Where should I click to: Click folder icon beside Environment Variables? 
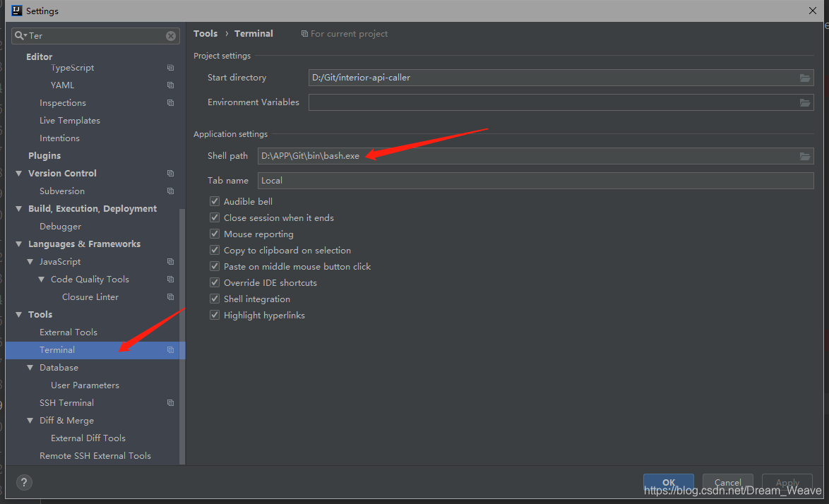[x=805, y=102]
